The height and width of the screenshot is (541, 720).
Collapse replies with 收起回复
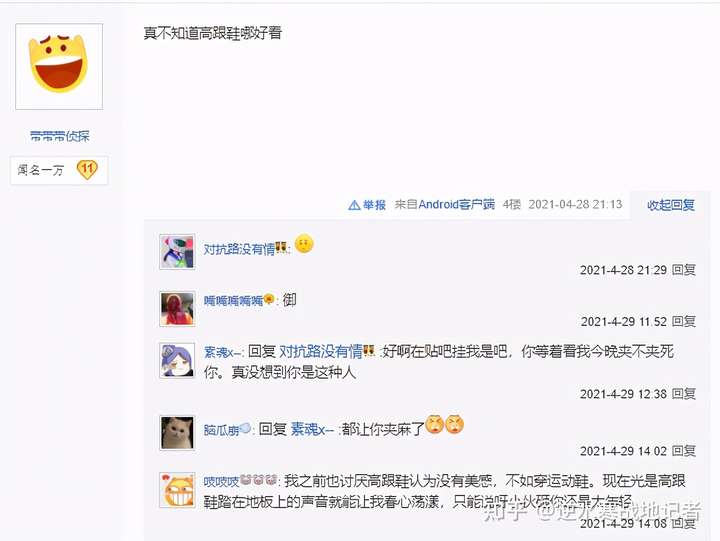click(670, 205)
